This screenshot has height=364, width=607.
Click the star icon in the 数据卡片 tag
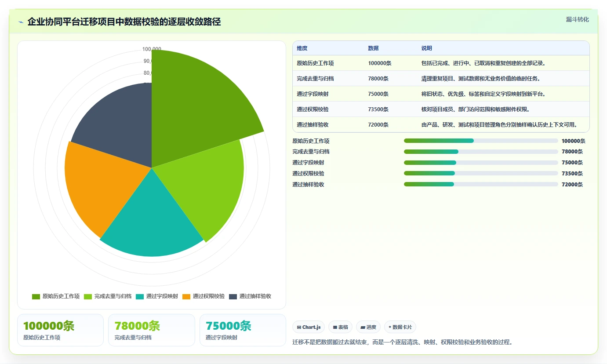coord(390,327)
